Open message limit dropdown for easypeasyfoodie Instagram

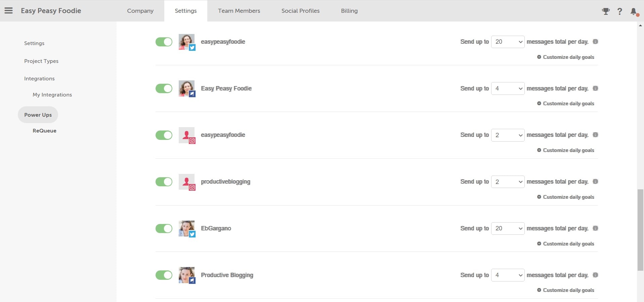point(508,135)
